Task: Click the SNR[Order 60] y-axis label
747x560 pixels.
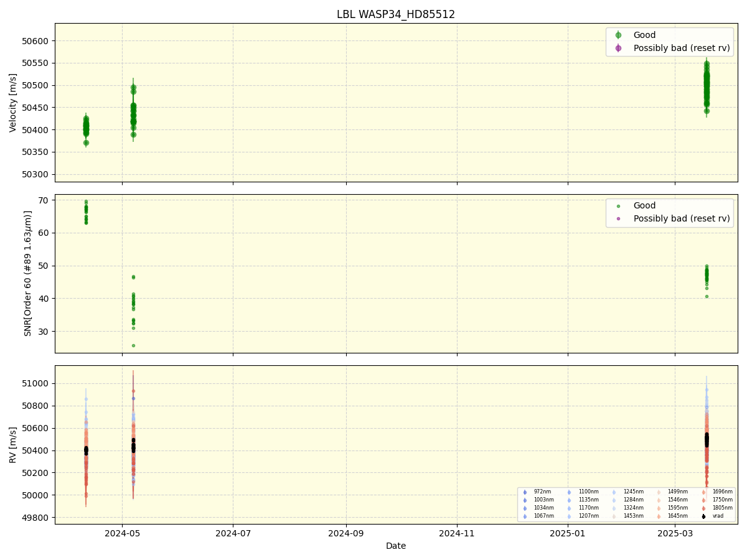Action: coord(28,273)
